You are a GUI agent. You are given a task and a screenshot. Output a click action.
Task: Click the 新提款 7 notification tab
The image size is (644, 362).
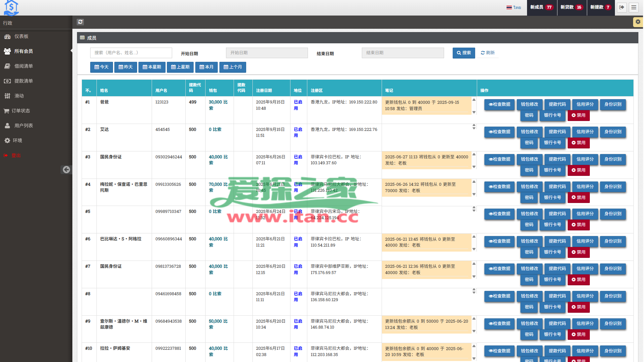[x=600, y=7]
